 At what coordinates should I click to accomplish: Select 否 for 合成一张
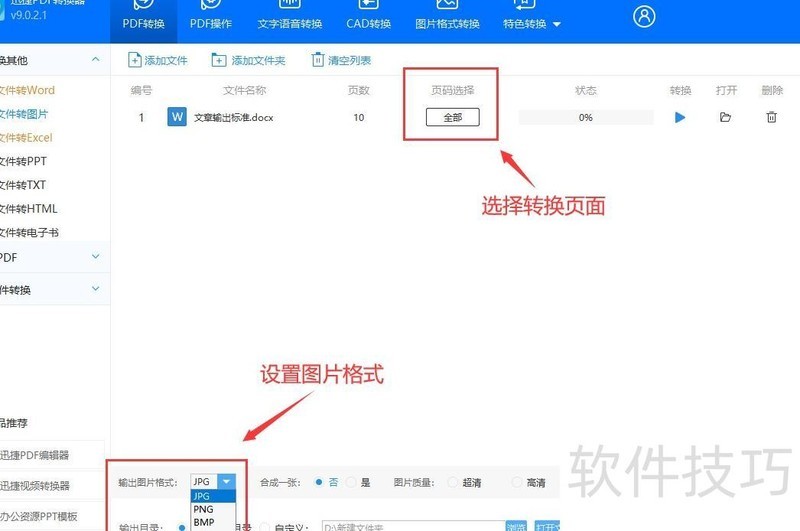[x=319, y=482]
